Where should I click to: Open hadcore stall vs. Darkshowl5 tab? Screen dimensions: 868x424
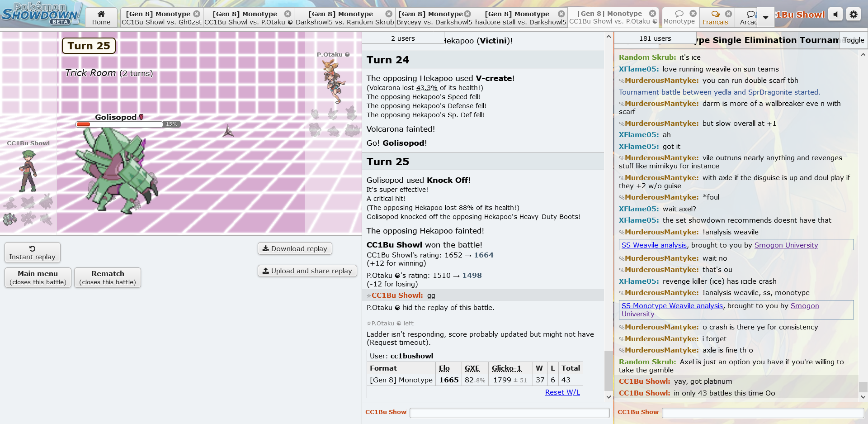pos(520,18)
